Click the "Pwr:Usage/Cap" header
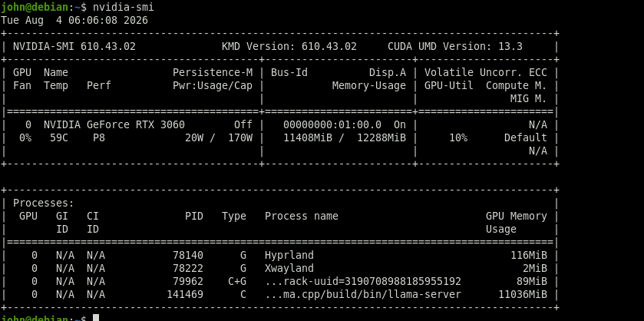This screenshot has height=321, width=644. tap(213, 86)
